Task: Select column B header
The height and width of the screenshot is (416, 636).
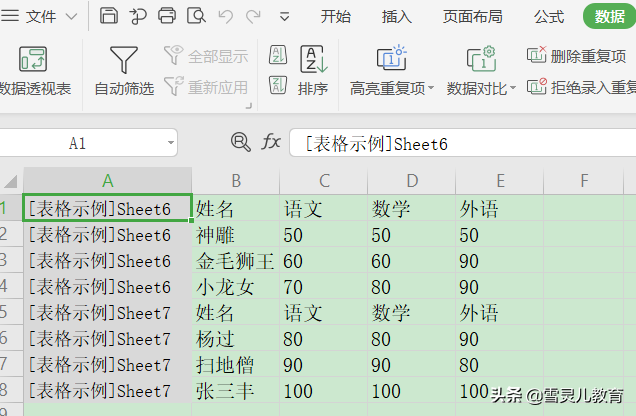Action: pyautogui.click(x=236, y=181)
